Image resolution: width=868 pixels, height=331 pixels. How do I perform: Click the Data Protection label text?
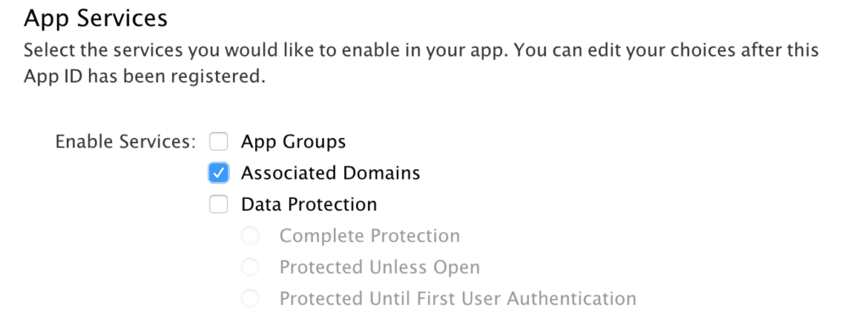click(x=309, y=205)
